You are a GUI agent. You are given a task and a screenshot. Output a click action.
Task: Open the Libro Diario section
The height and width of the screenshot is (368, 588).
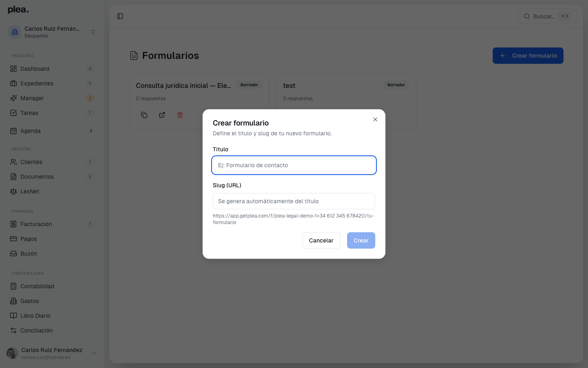[36, 316]
